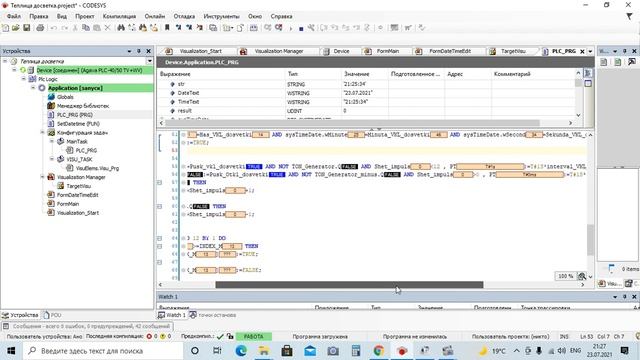Click the editor horizontal scrollbar thumb
Viewport: 640px width, 360px height.
click(349, 284)
